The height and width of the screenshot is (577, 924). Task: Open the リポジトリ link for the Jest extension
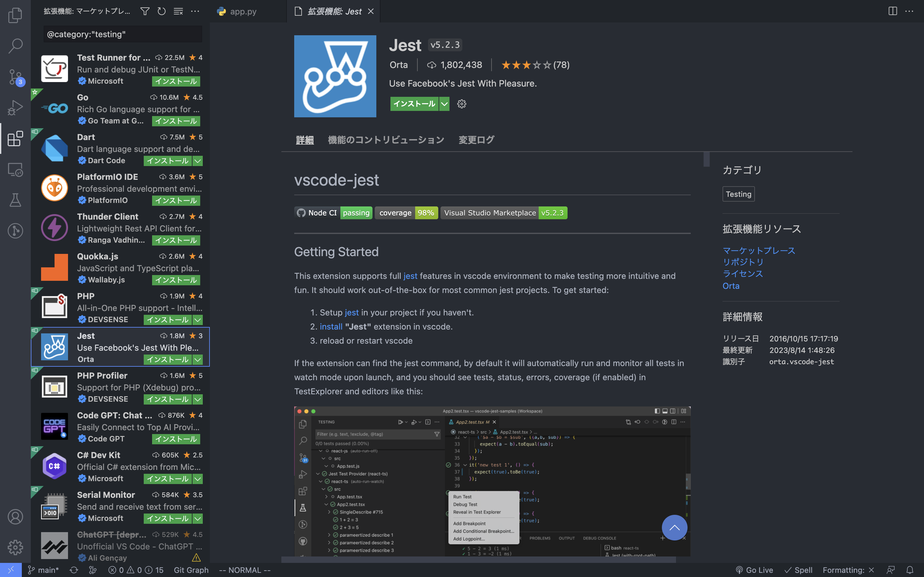pyautogui.click(x=743, y=262)
